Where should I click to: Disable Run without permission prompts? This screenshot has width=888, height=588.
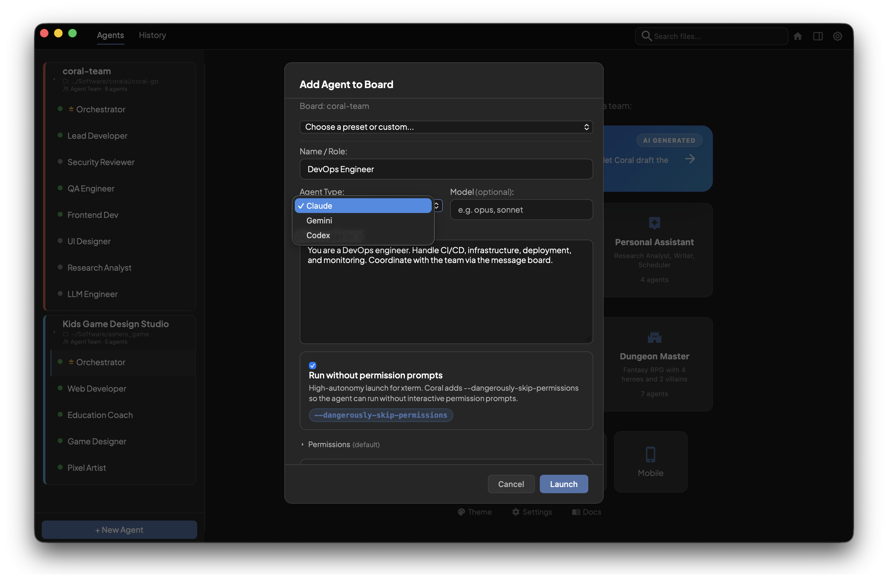click(x=313, y=365)
